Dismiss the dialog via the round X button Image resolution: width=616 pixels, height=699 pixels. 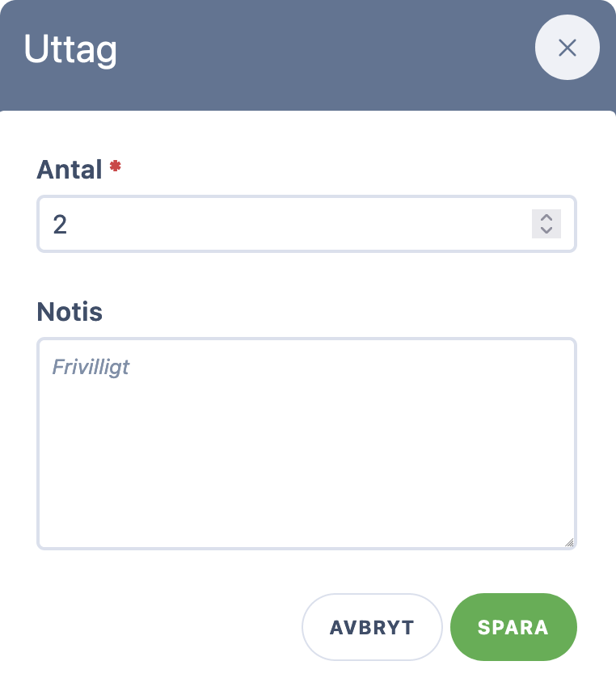[x=567, y=48]
